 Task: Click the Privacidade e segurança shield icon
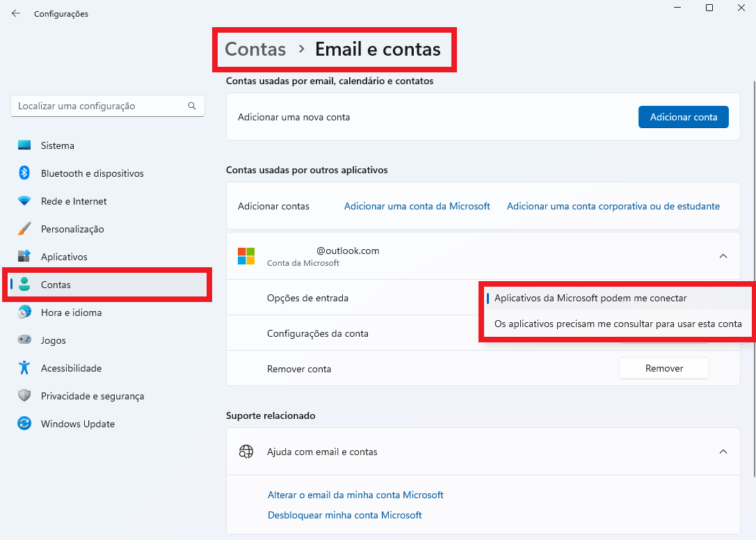tap(24, 396)
